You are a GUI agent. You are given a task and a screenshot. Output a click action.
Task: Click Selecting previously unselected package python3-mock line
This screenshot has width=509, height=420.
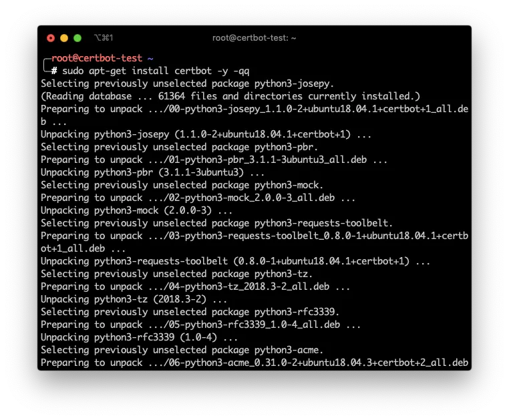182,185
